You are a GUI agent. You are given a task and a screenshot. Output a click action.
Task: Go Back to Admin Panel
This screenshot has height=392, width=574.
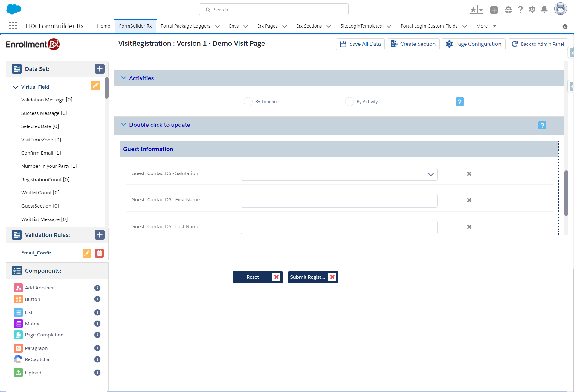[538, 44]
